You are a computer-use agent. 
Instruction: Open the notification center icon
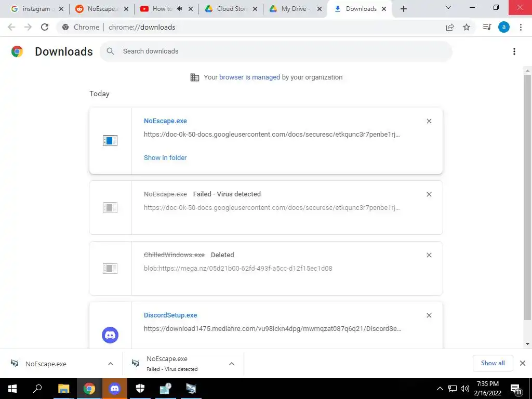coord(516,389)
